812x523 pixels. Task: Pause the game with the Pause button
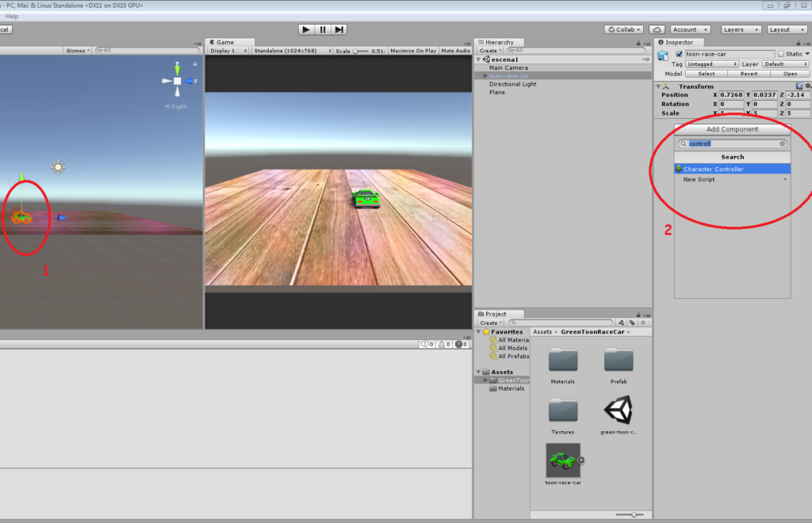point(323,29)
